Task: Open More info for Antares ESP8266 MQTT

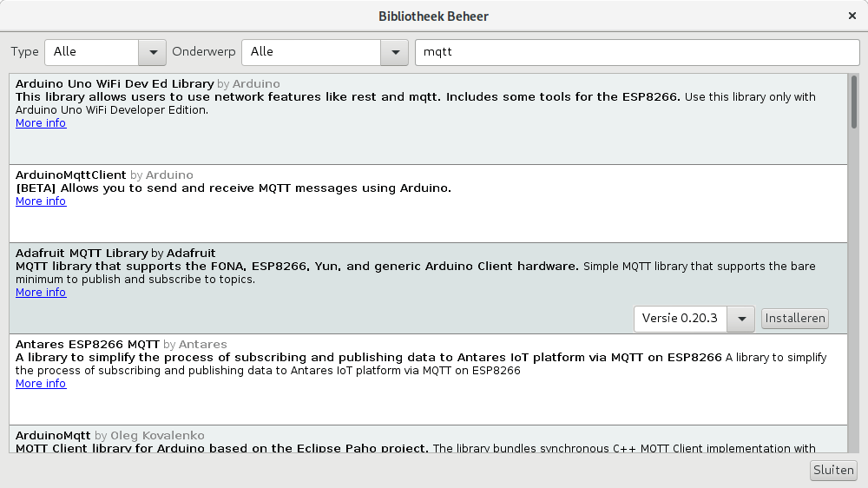Action: tap(41, 384)
